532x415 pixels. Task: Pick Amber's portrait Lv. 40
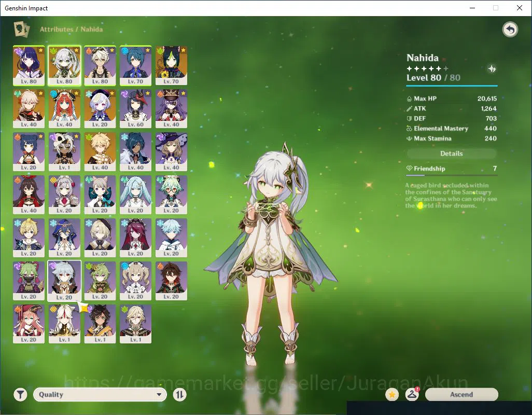(29, 195)
